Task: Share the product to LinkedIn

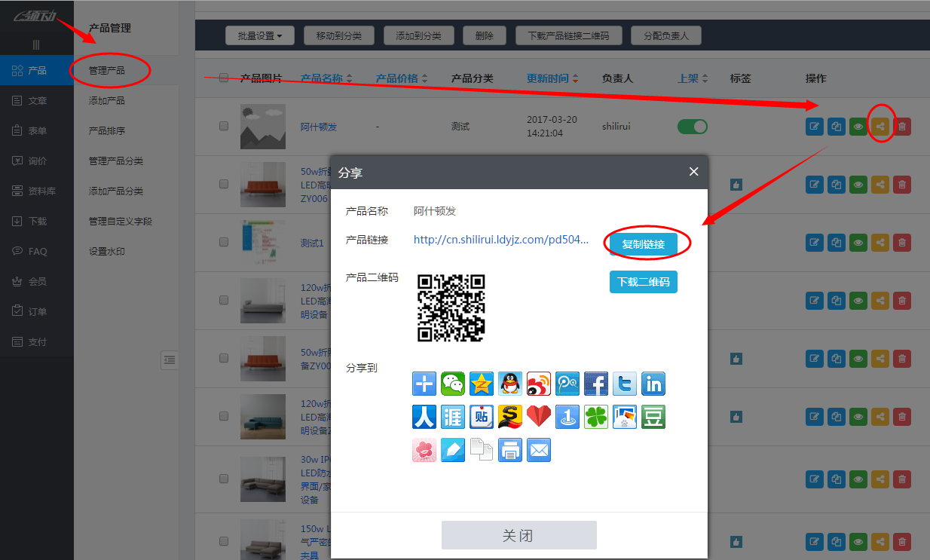Action: tap(653, 384)
